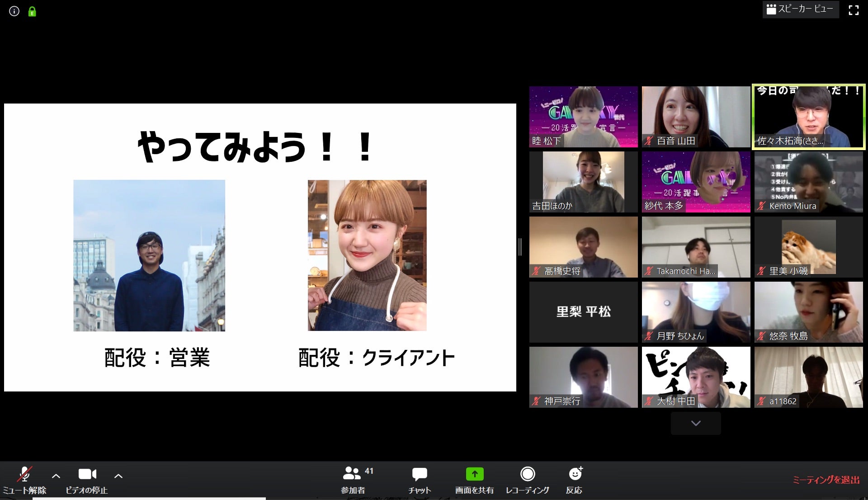
Task: Select the 大樹 中田 video tile
Action: pyautogui.click(x=696, y=377)
